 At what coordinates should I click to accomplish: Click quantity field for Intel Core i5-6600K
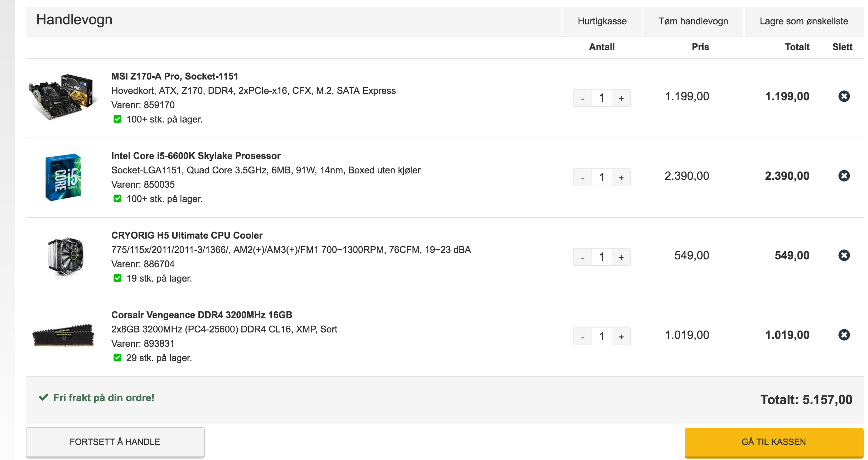tap(602, 177)
